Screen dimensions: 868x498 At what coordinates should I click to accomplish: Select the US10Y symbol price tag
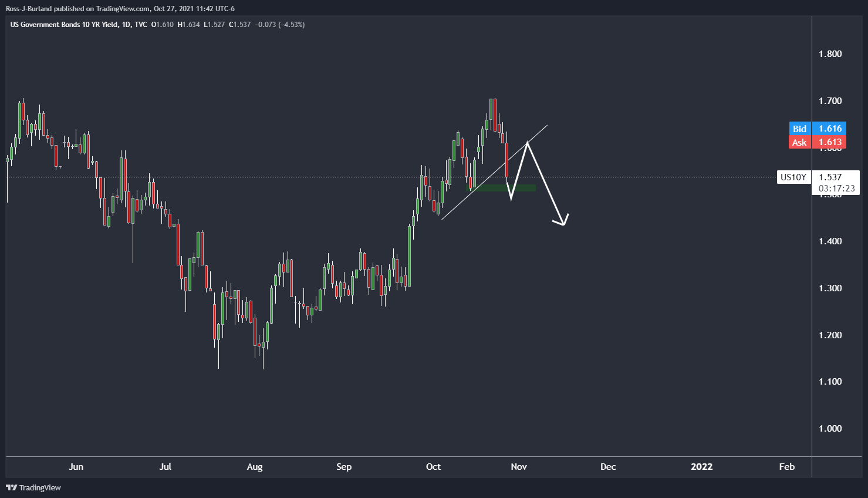point(793,177)
